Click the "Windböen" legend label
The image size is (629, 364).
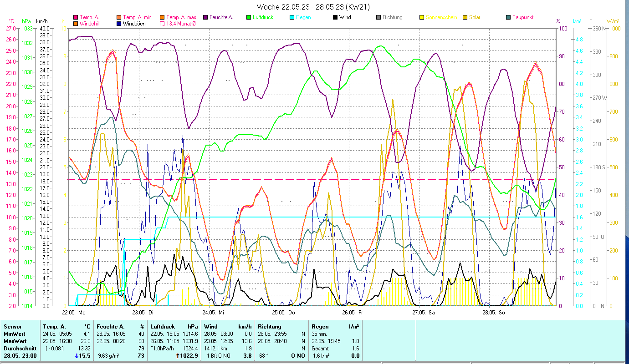(134, 23)
